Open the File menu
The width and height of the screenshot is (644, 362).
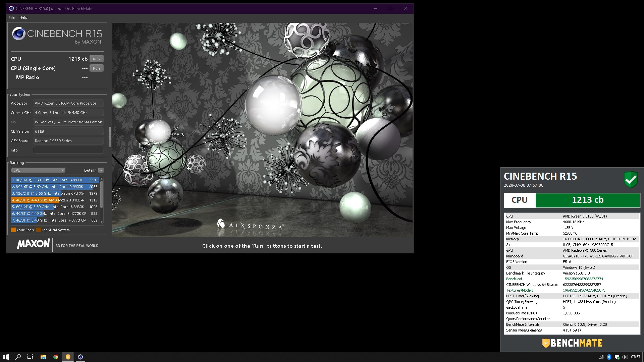tap(12, 17)
